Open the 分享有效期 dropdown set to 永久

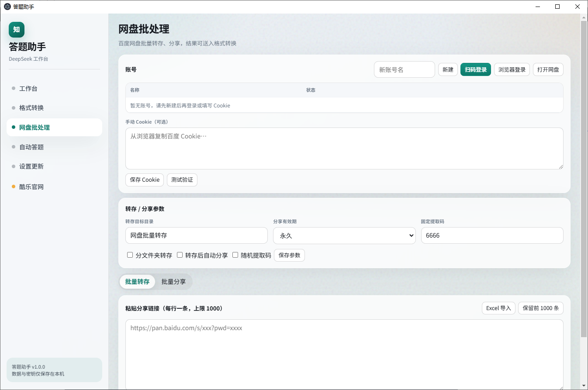(x=344, y=235)
